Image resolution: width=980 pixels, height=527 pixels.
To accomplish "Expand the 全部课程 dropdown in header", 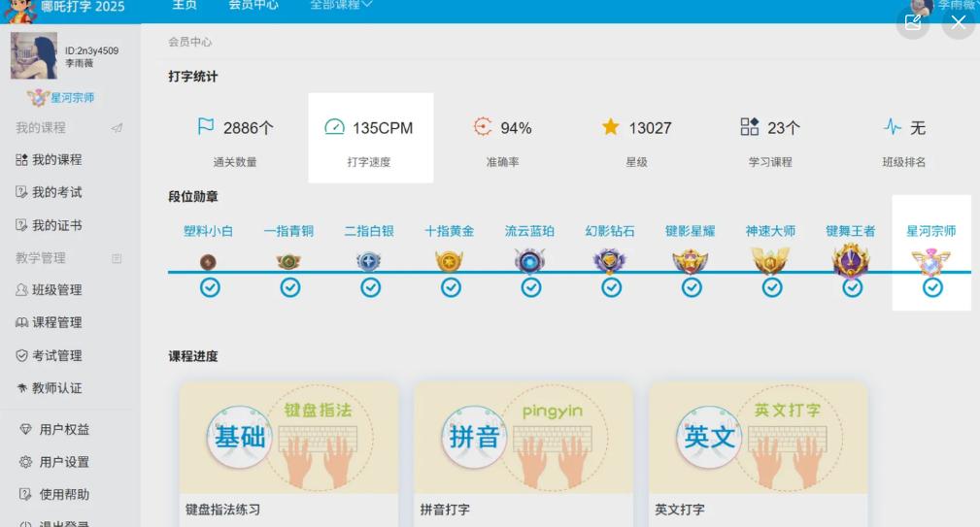I will 340,6.
